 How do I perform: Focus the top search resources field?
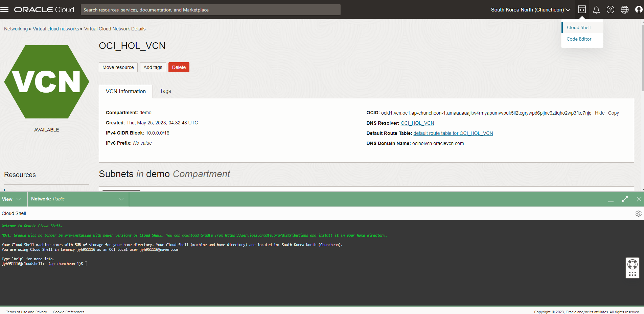pyautogui.click(x=211, y=10)
